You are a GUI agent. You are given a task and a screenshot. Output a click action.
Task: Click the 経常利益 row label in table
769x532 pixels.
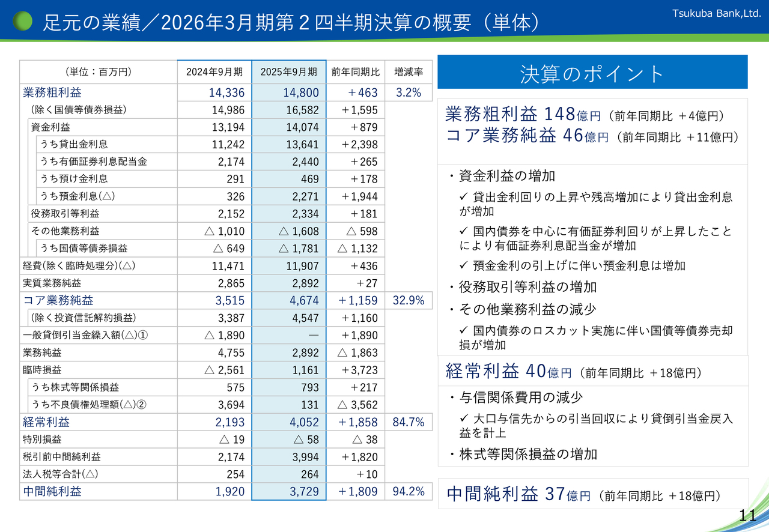(46, 422)
